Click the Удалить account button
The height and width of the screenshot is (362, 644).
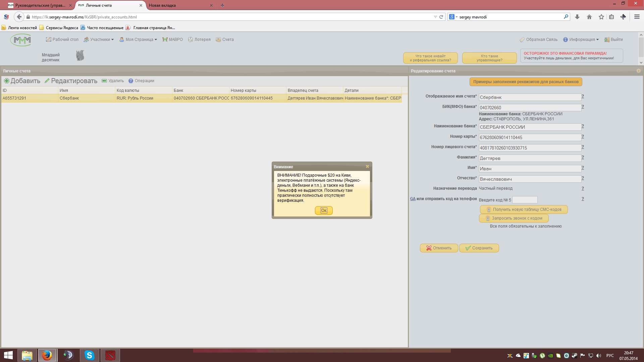pyautogui.click(x=113, y=81)
